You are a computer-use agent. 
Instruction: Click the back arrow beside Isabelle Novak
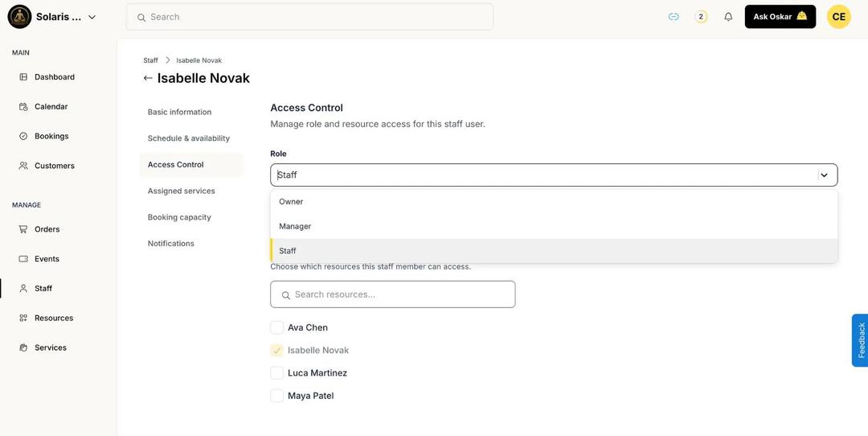148,78
